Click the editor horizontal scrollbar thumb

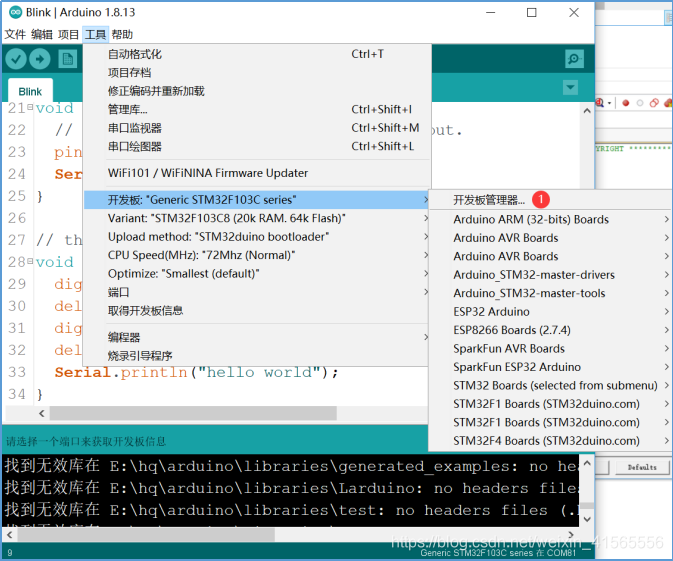click(x=193, y=413)
